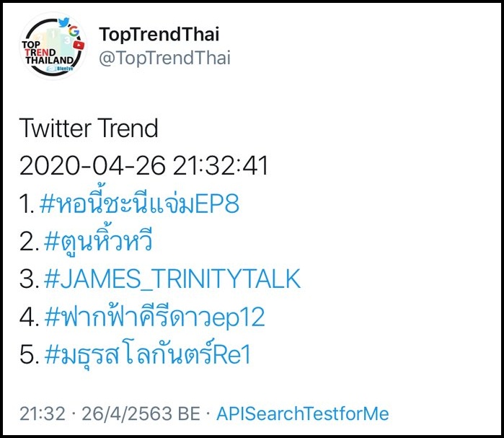Open the TopTrendThai display name

[159, 34]
